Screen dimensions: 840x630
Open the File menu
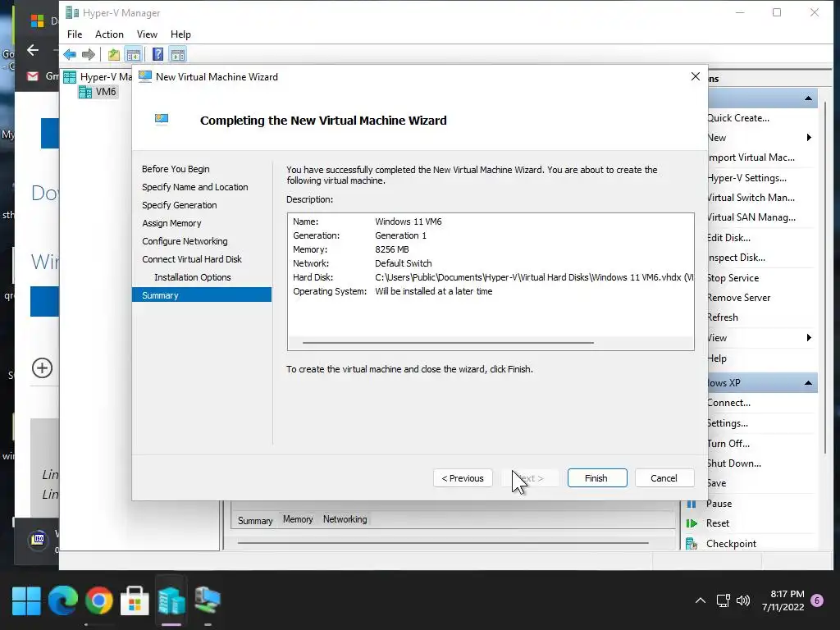coord(75,34)
